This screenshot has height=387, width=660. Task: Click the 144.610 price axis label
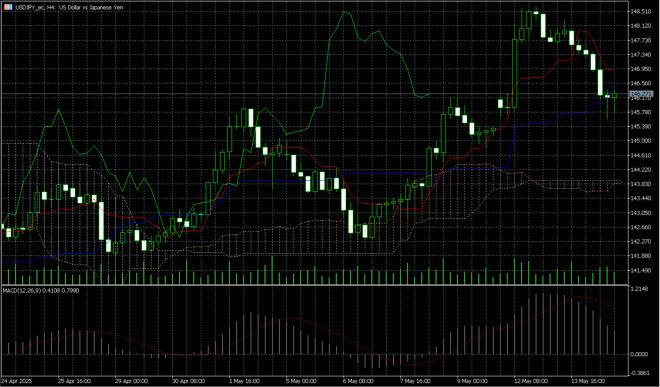641,155
